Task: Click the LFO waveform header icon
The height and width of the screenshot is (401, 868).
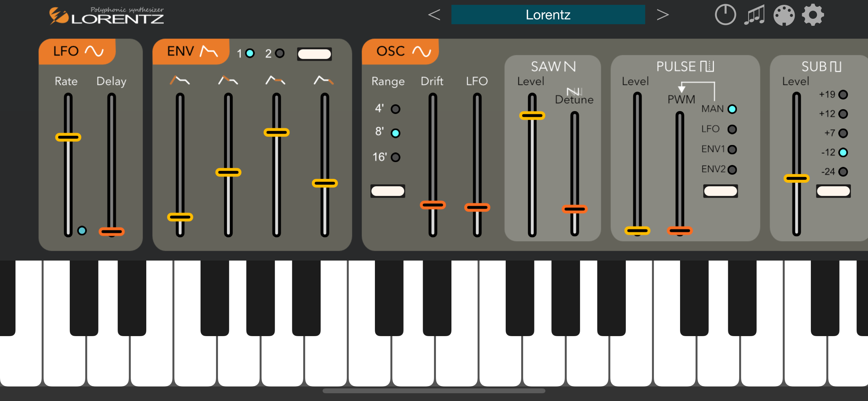Action: [94, 51]
